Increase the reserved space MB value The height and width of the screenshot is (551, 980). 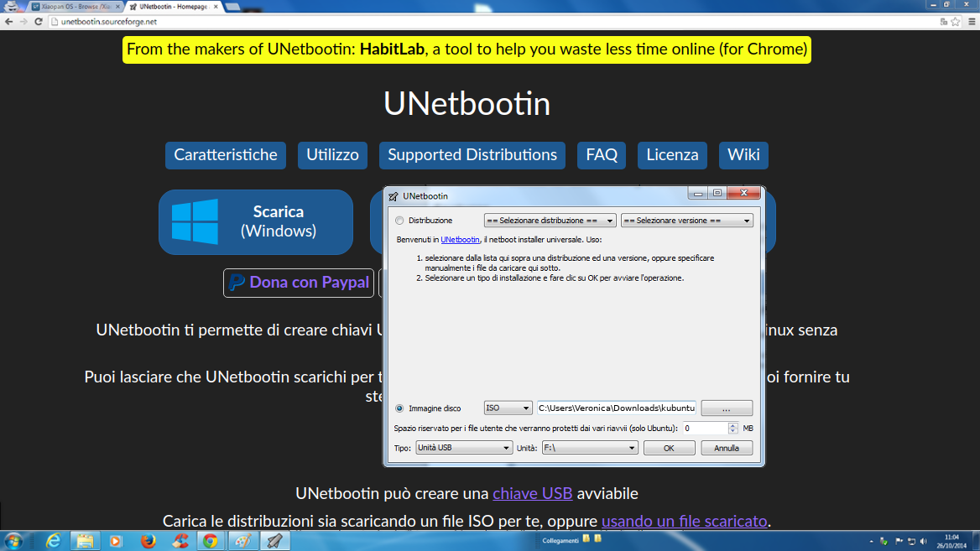tap(733, 425)
